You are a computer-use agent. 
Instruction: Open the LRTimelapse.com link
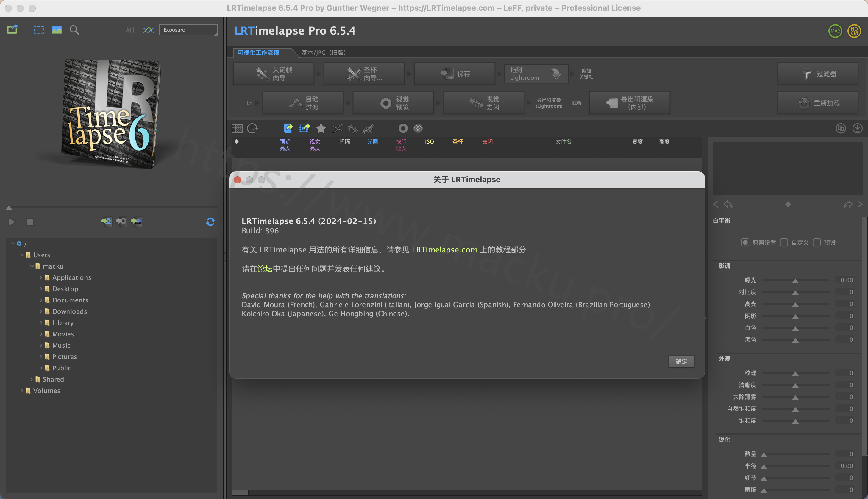pyautogui.click(x=444, y=250)
